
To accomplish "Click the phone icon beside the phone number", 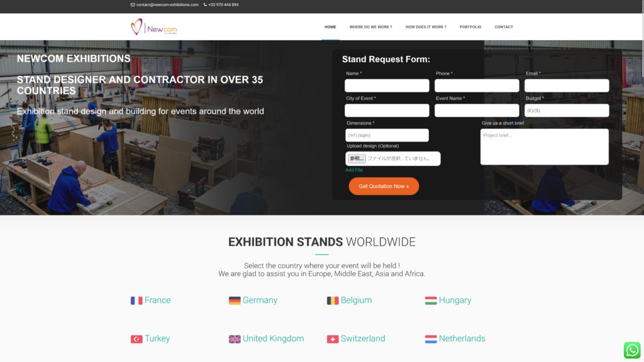I will tap(205, 5).
